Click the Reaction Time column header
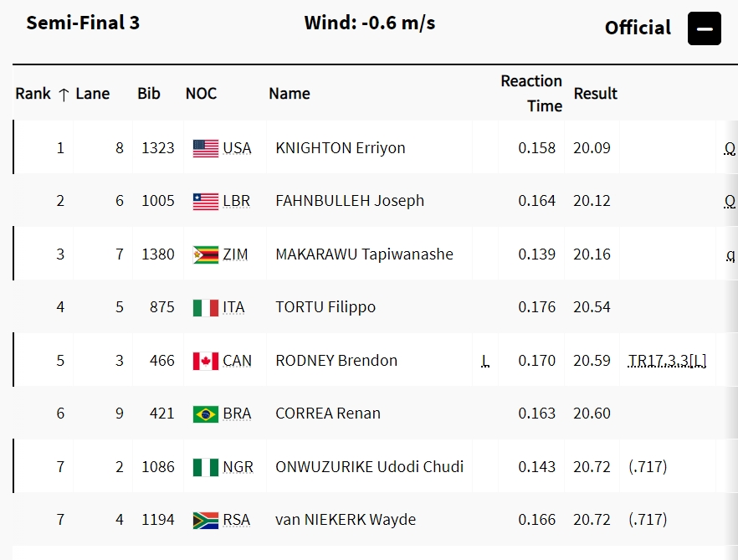Image resolution: width=738 pixels, height=560 pixels. [531, 93]
